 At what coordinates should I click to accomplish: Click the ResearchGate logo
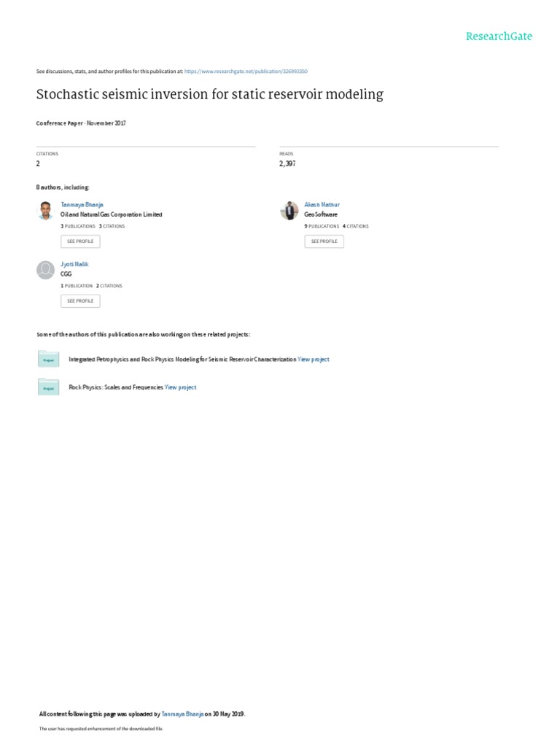(499, 36)
